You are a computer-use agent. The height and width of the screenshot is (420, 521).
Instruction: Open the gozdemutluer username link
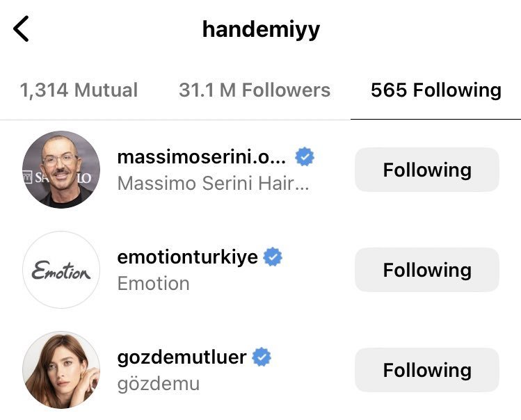(x=182, y=357)
